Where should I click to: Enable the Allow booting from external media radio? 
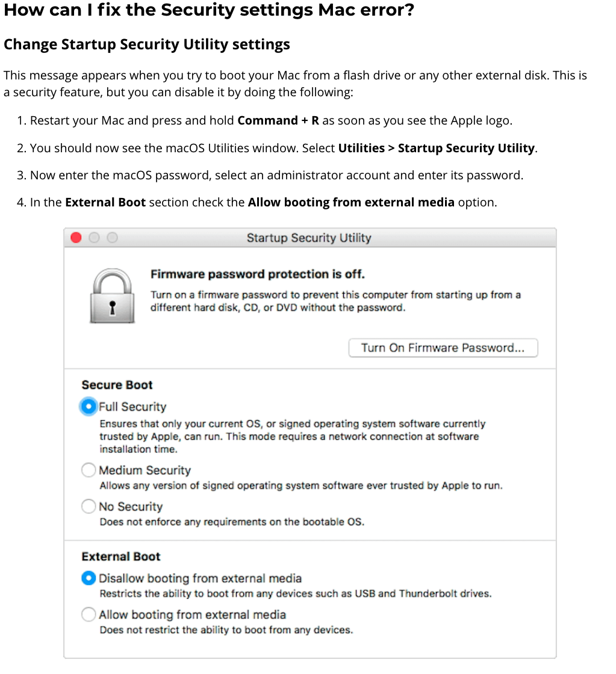tap(89, 614)
